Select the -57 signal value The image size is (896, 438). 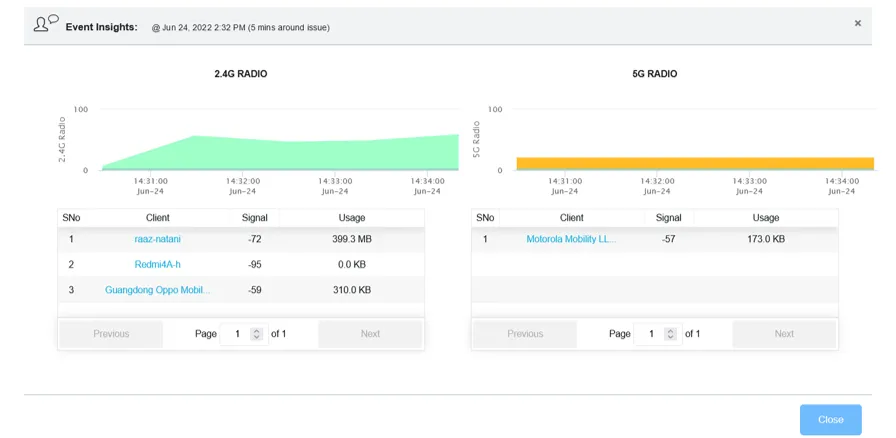coord(669,239)
